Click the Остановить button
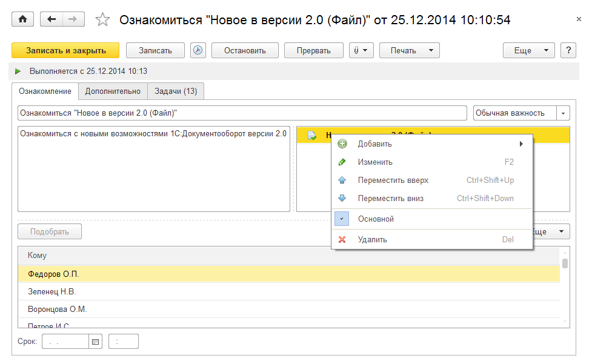 [x=245, y=50]
